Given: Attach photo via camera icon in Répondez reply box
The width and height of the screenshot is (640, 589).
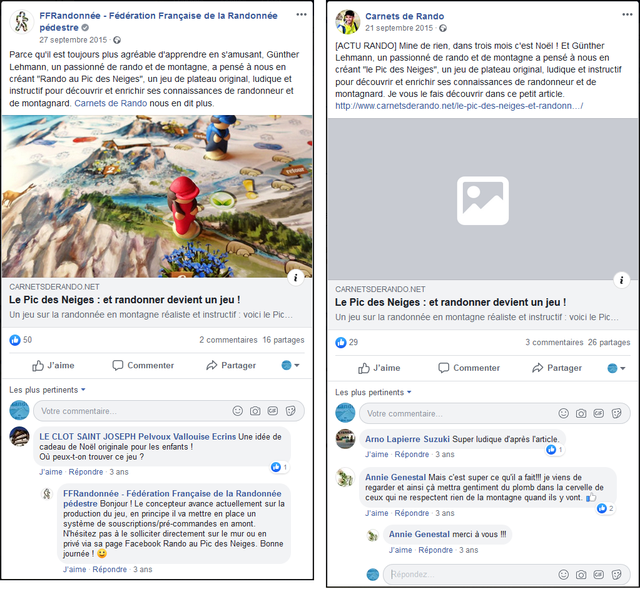Looking at the screenshot, I should point(581,575).
